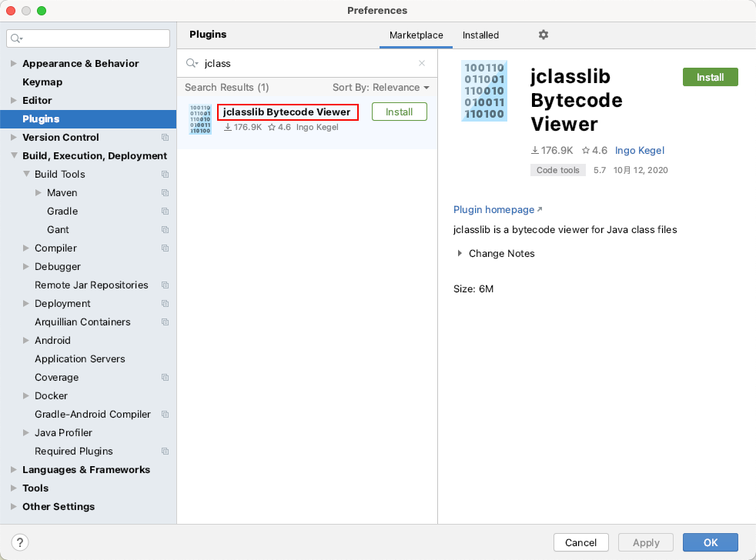Switch to the Installed tab

click(x=480, y=35)
